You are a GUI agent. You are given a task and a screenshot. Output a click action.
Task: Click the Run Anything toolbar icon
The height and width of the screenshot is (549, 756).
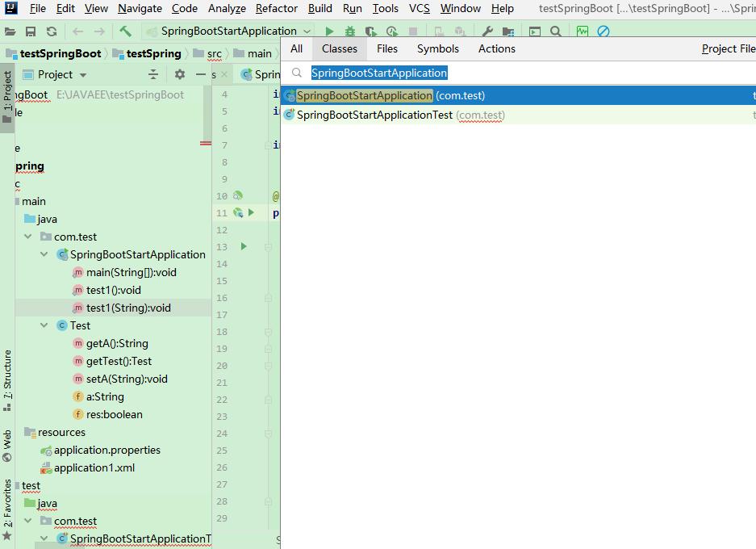(535, 31)
